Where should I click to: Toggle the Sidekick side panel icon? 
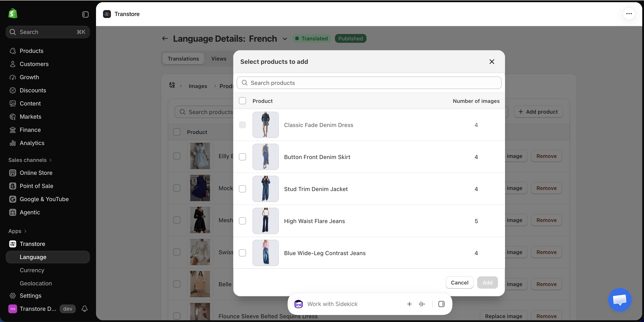click(x=441, y=304)
